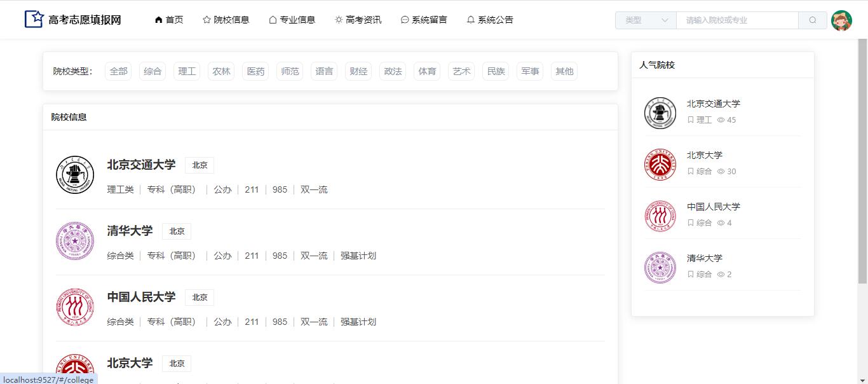This screenshot has width=868, height=384.
Task: Click 理工类 label under 北京交通大学
Action: pos(120,189)
